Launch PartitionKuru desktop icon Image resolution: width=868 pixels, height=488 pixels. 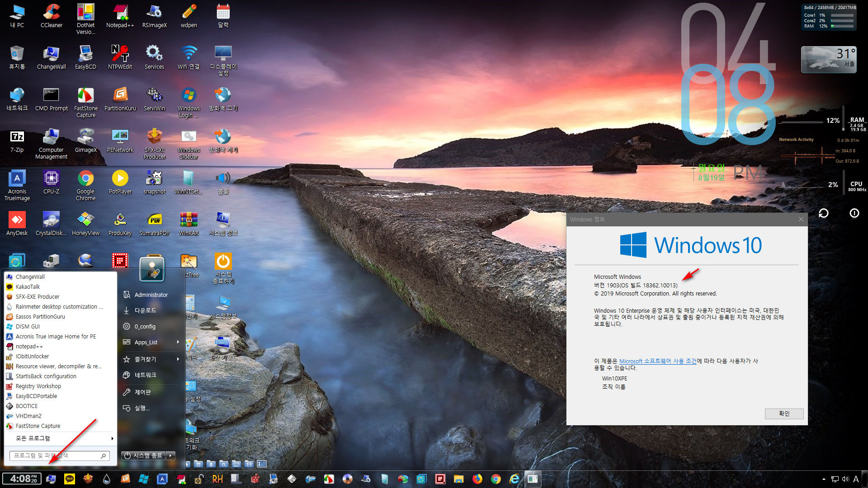(x=120, y=99)
